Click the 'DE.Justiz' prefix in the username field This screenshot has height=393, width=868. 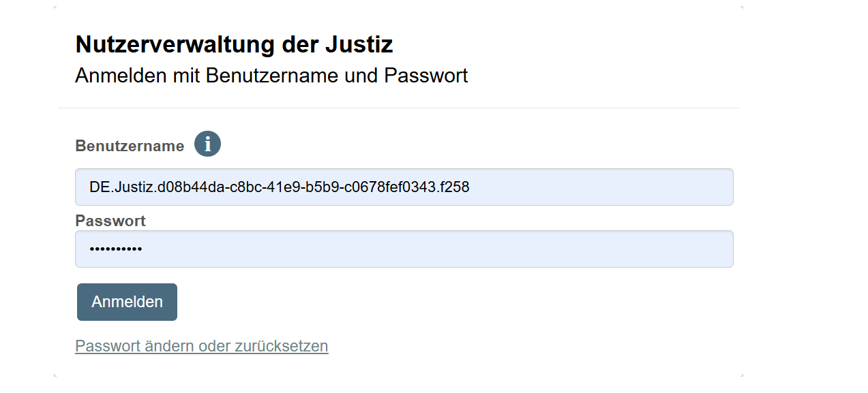pos(121,187)
